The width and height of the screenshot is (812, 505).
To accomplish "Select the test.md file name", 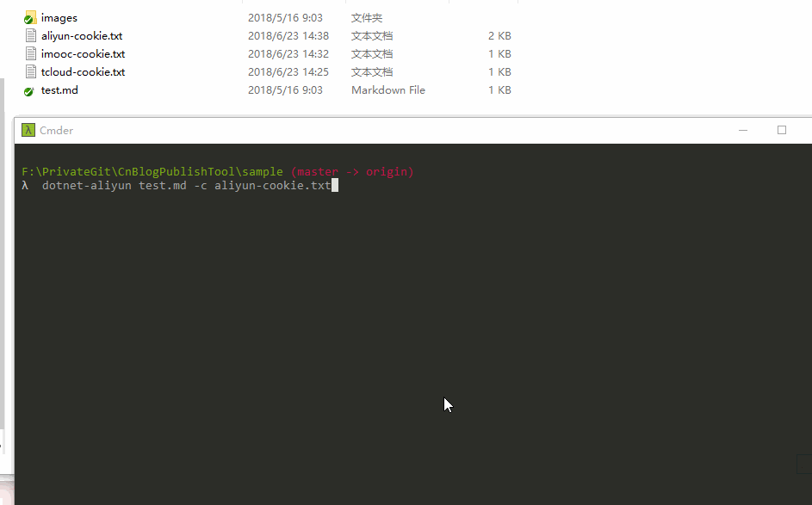I will (59, 90).
